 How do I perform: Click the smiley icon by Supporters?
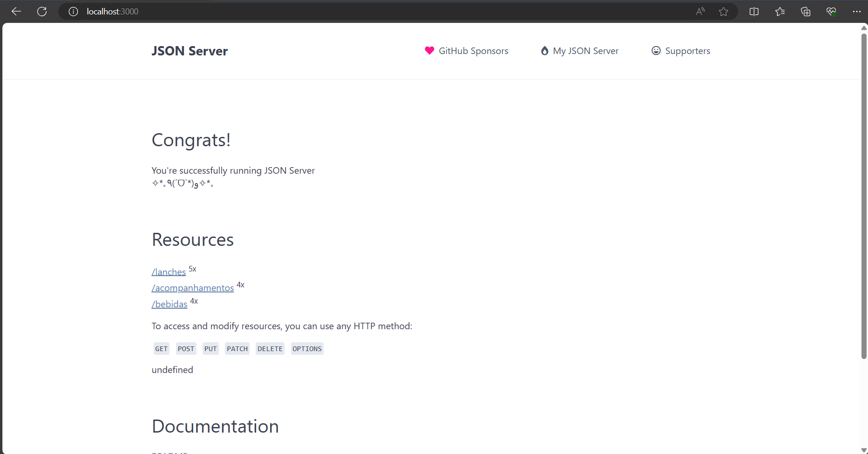tap(656, 50)
